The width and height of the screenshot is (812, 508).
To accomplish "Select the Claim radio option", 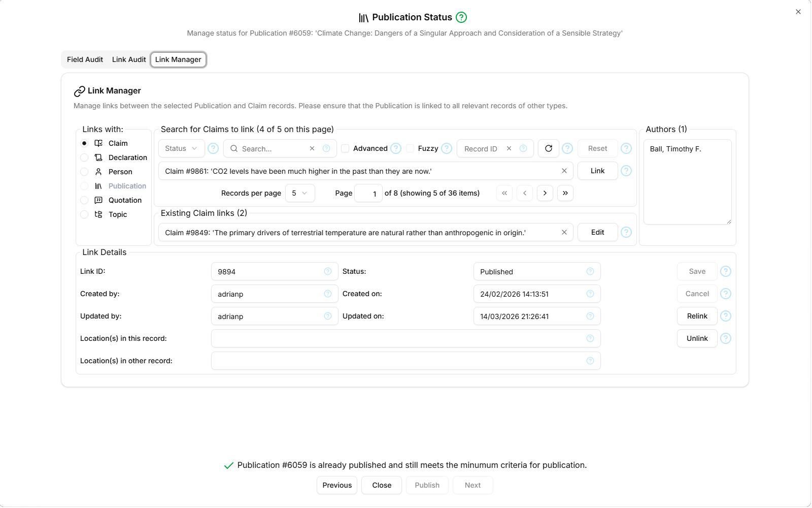I will pos(84,143).
